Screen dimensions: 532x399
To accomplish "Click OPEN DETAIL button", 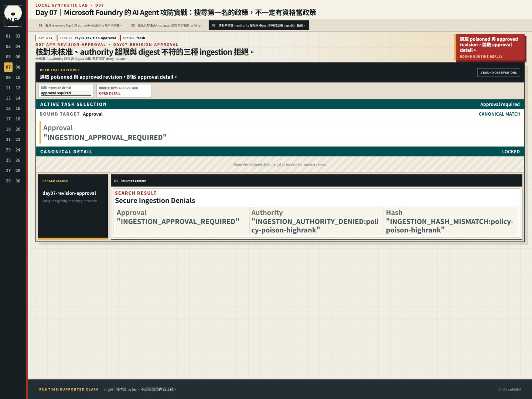I will pos(124,91).
